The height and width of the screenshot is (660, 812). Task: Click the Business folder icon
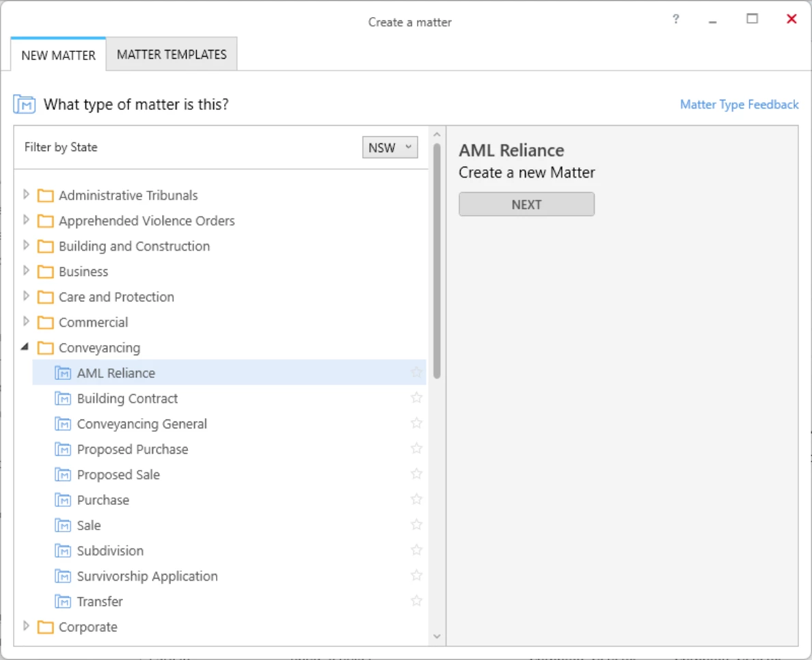pyautogui.click(x=46, y=272)
